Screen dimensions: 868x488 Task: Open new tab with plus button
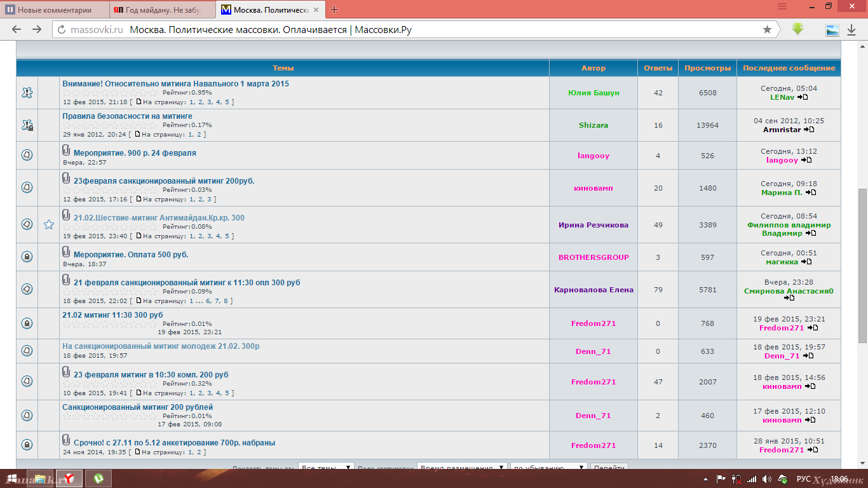pos(334,10)
